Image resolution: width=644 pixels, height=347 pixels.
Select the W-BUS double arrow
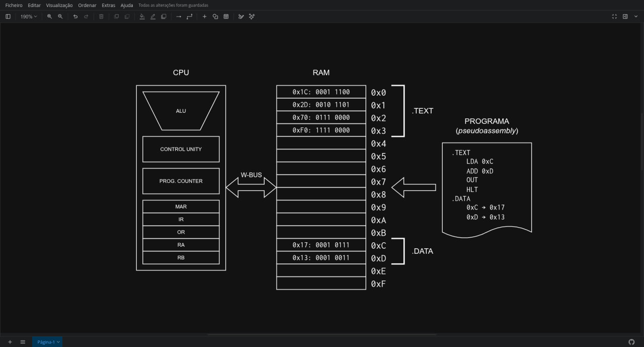(251, 187)
